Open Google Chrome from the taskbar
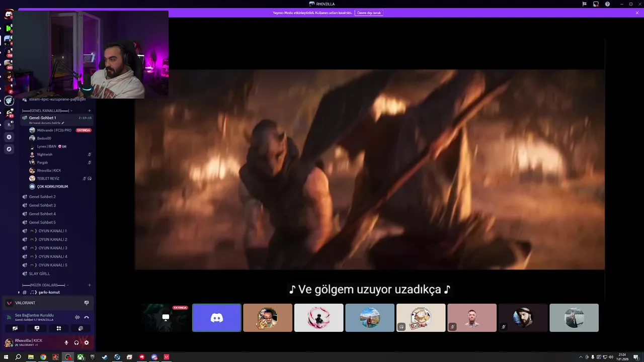The image size is (644, 362). (x=43, y=357)
